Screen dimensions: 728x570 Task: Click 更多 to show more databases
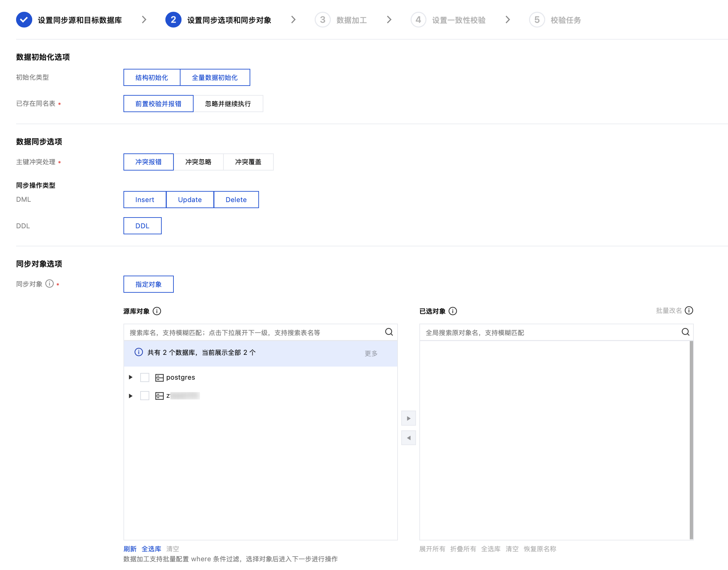(371, 353)
